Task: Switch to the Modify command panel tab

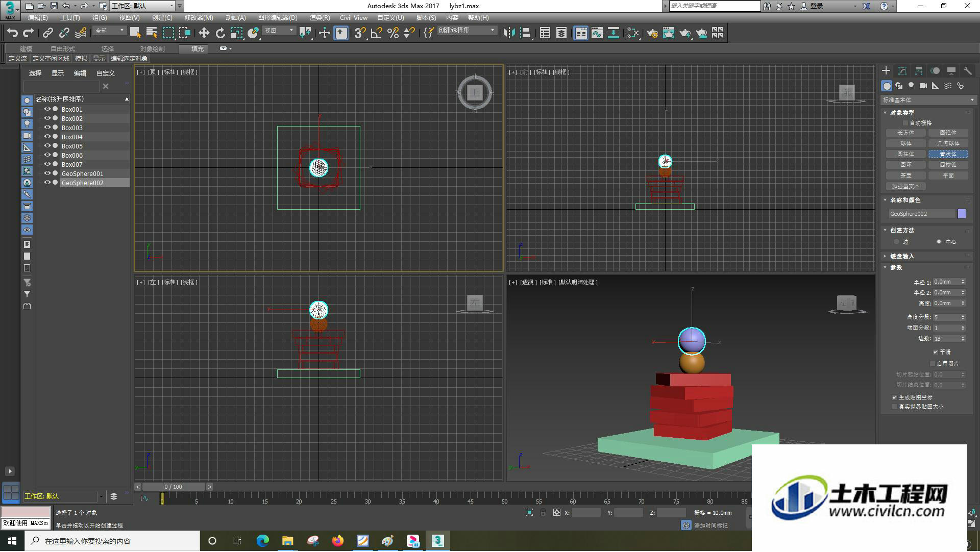Action: 902,71
